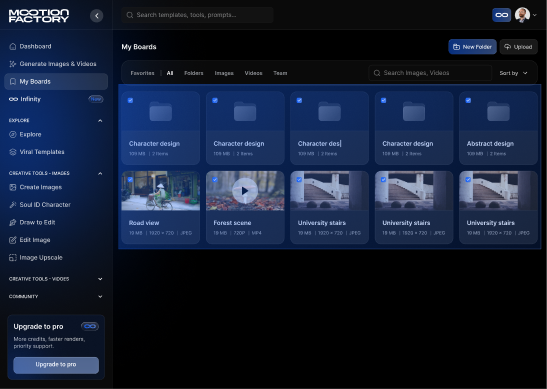Open Dashboard from the sidebar home icon
Viewport: 547px width, 389px height.
click(x=13, y=46)
